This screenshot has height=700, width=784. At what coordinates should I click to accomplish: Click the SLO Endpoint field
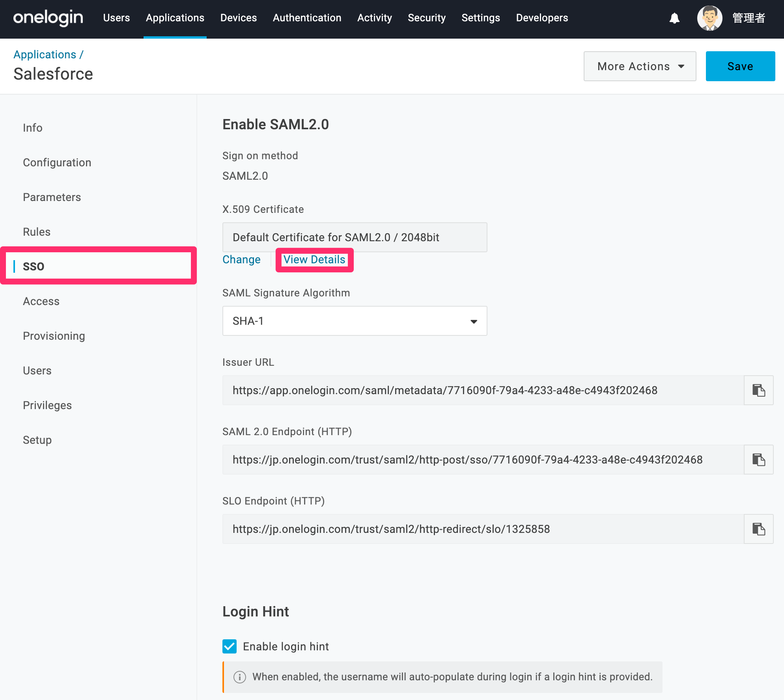(x=483, y=529)
